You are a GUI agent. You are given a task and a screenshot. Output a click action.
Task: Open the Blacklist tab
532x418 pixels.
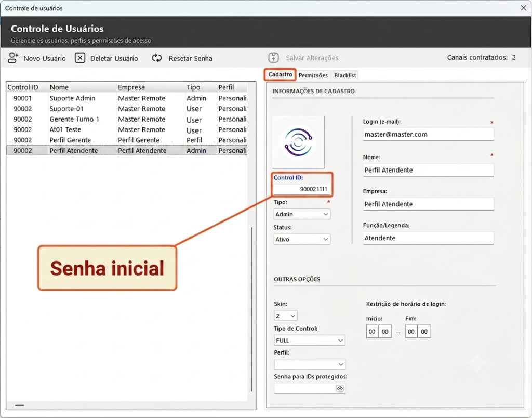(345, 75)
